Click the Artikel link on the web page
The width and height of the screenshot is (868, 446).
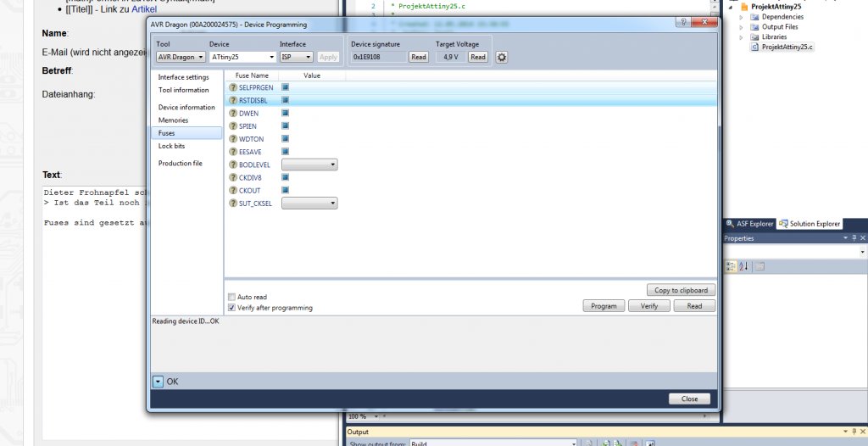144,9
